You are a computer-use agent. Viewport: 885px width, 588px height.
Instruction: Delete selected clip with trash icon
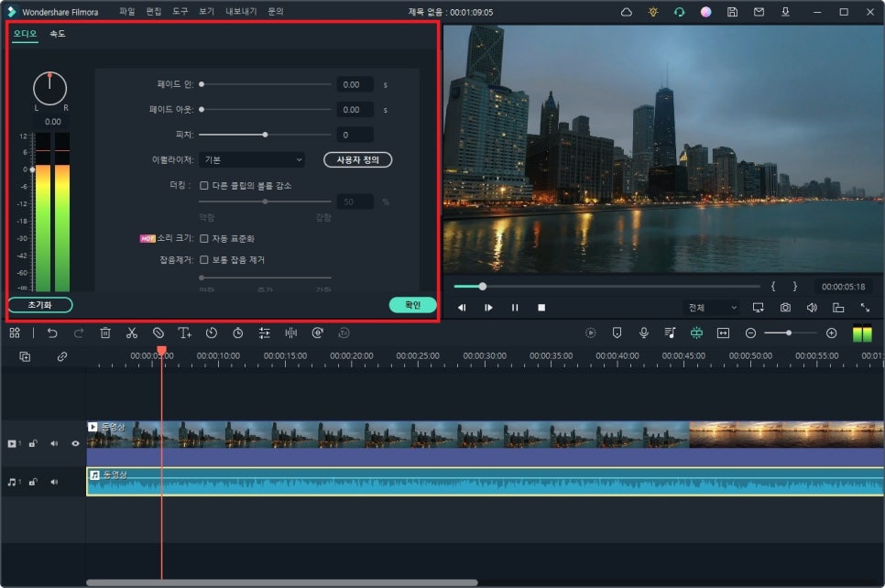tap(105, 333)
